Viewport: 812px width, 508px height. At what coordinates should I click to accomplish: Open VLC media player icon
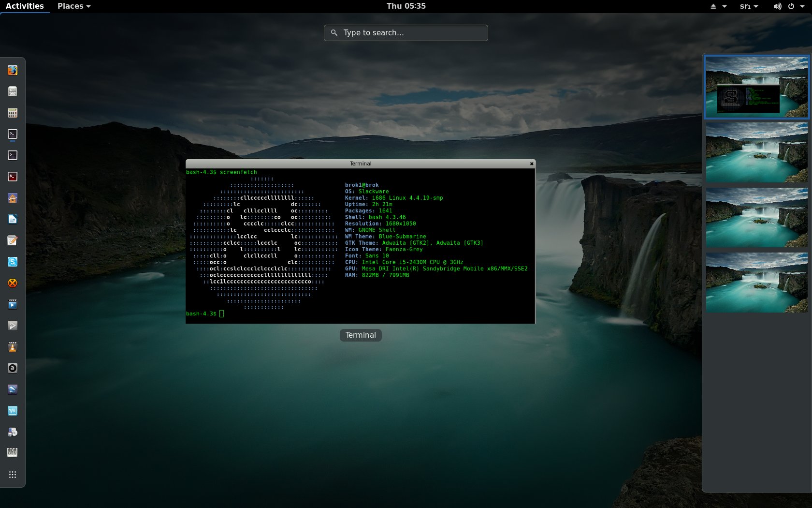point(13,347)
